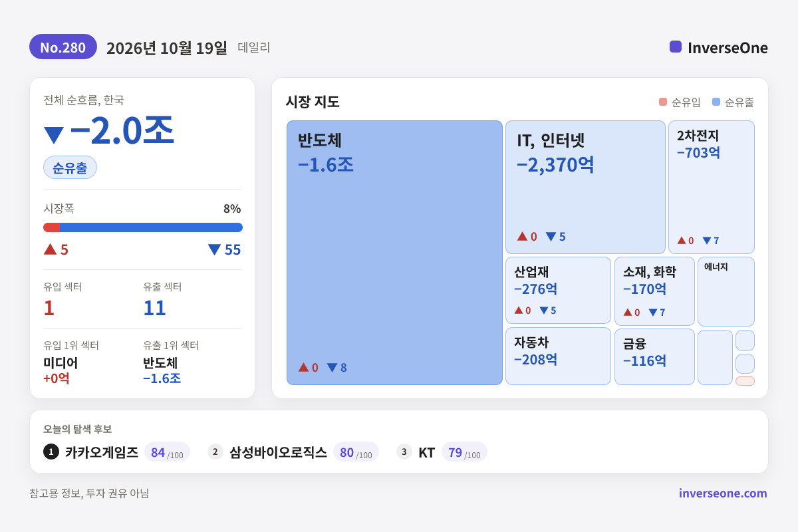Screen dimensions: 798x532
Task: Click the +0억 inflow amount
Action: 57,378
